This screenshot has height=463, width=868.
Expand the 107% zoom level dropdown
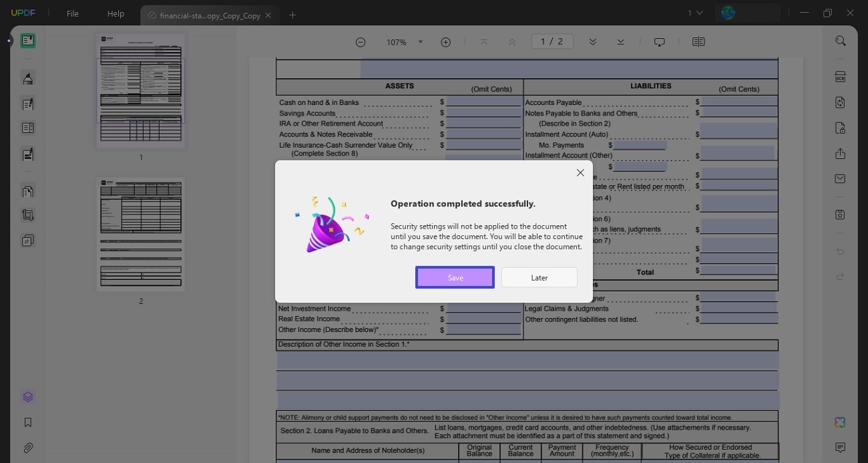[420, 42]
